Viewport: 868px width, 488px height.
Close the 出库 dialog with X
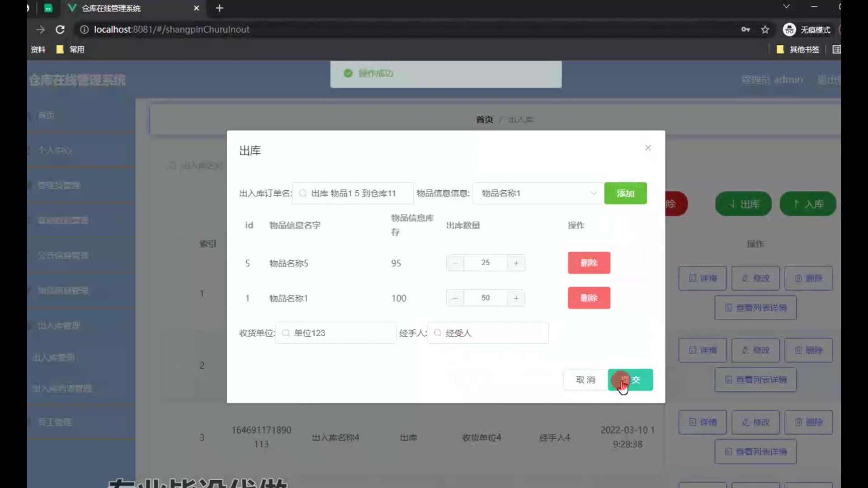pos(648,148)
